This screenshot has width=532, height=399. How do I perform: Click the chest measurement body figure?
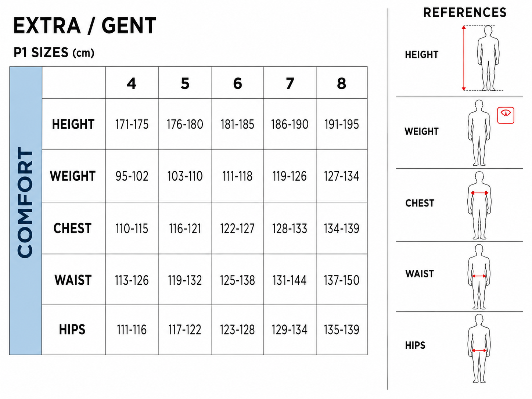click(x=479, y=205)
